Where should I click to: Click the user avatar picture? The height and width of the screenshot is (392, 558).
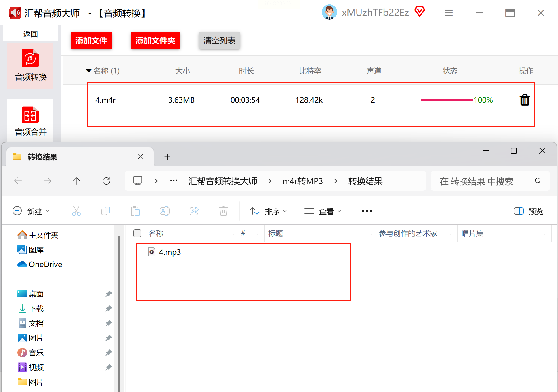coord(329,12)
